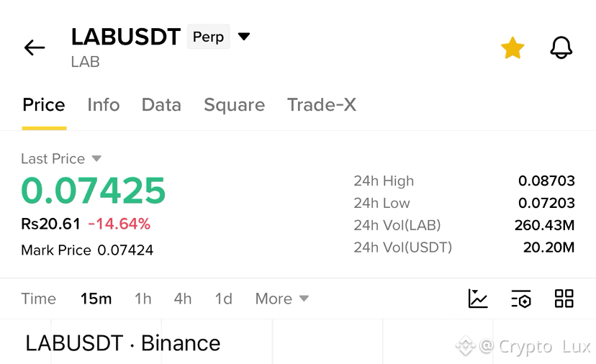Viewport: 596px width, 364px height.
Task: Open chart settings icon
Action: coord(520,299)
